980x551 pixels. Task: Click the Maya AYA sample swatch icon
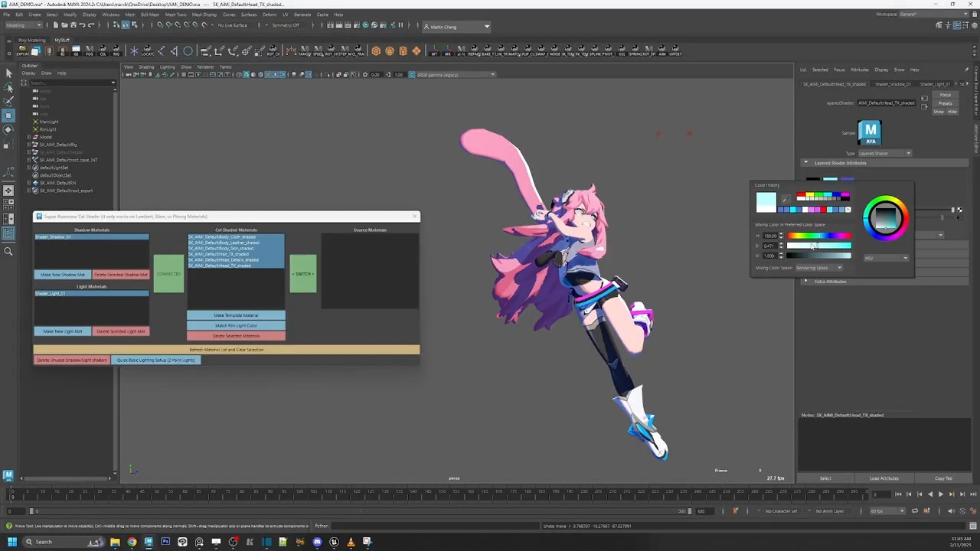click(x=871, y=132)
